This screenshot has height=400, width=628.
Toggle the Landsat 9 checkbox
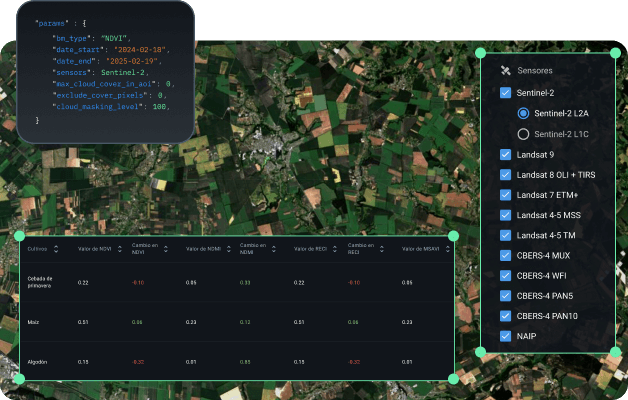pyautogui.click(x=505, y=155)
